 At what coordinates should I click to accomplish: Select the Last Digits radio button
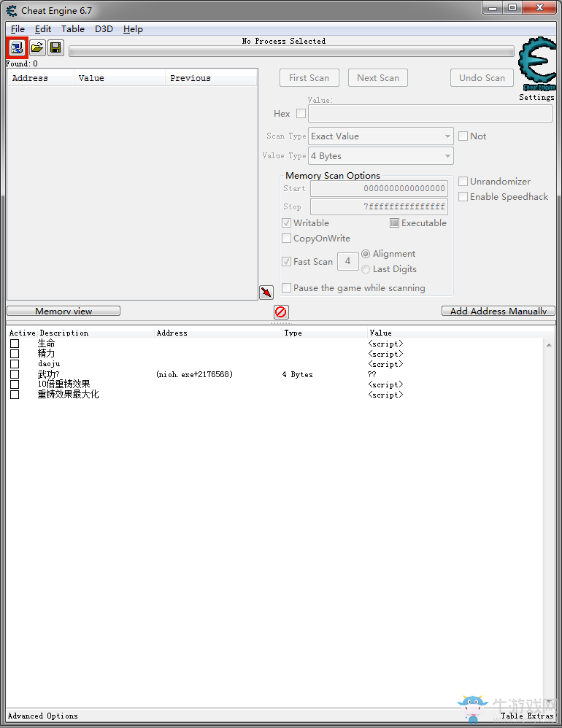(x=366, y=269)
